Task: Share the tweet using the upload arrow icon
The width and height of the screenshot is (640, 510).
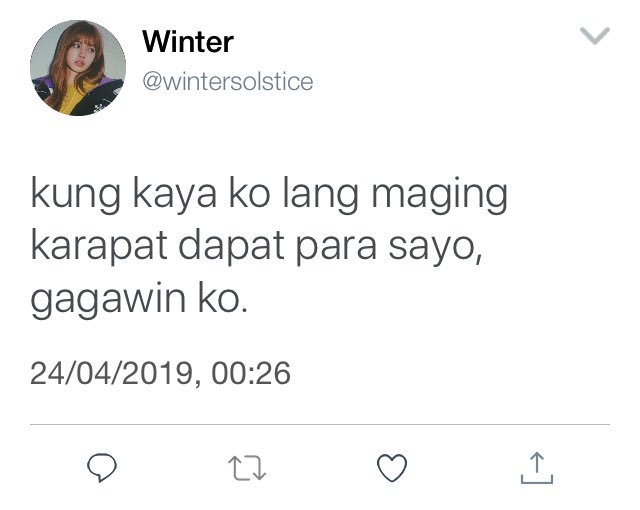Action: pos(537,468)
